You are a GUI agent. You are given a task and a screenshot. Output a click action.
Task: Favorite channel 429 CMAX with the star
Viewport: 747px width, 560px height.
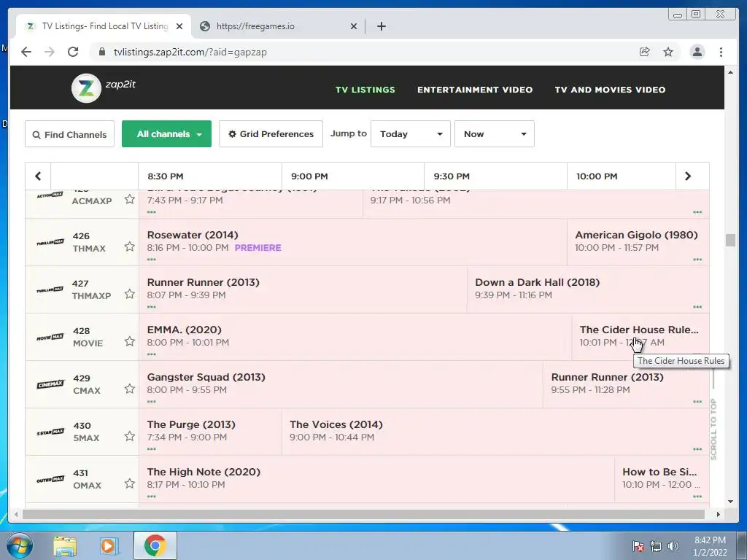point(130,389)
